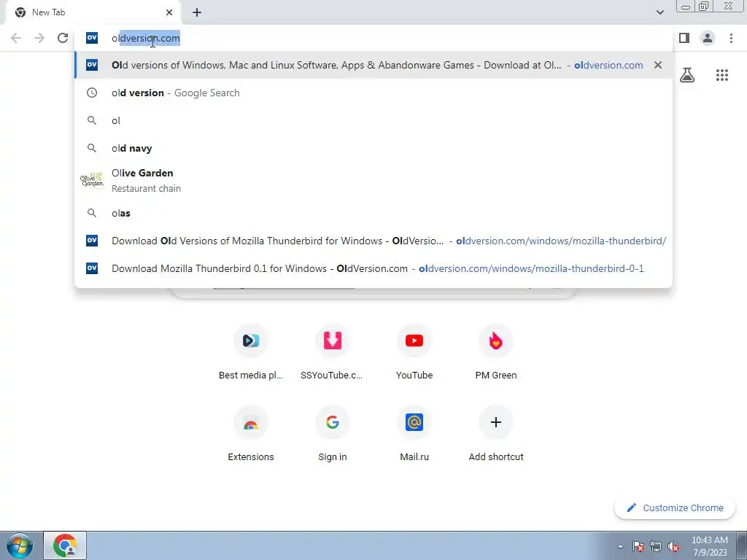Image resolution: width=747 pixels, height=560 pixels.
Task: Select the New Tab tab
Action: [93, 12]
